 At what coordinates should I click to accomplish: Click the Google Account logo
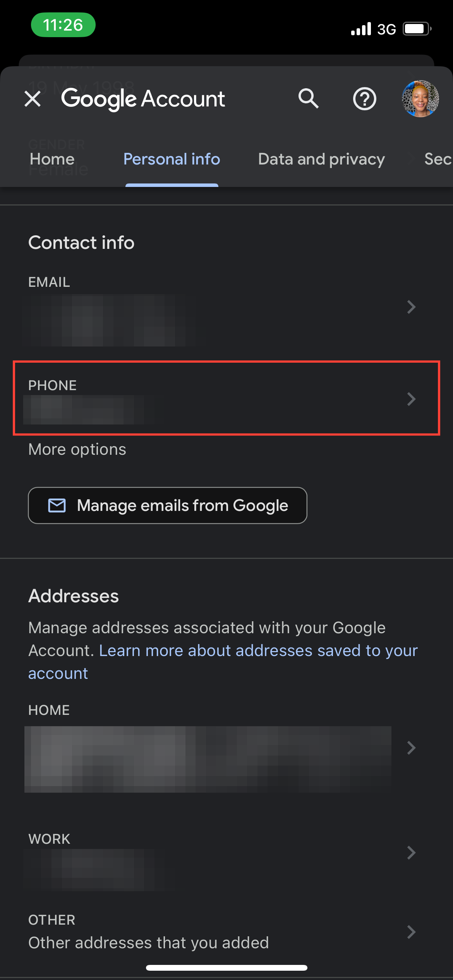tap(143, 99)
